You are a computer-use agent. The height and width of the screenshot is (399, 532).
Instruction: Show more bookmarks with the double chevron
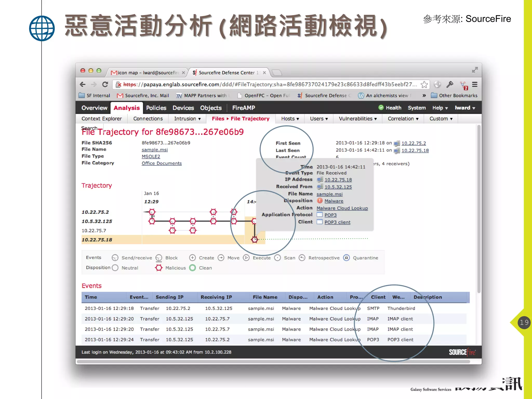[424, 96]
